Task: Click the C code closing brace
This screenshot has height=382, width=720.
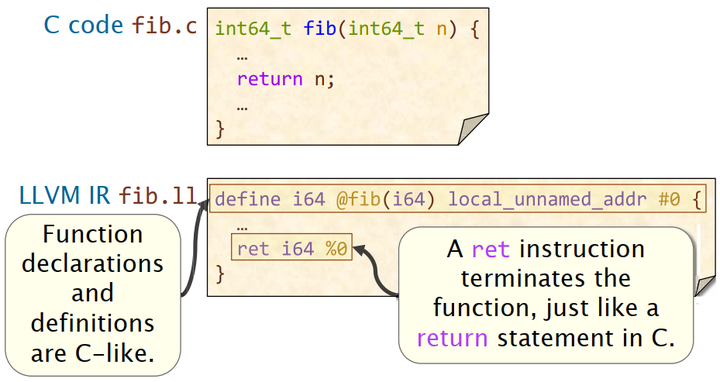Action: tap(220, 129)
